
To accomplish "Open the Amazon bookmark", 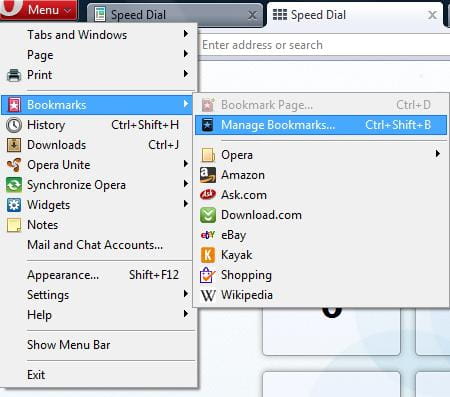I will (321, 175).
